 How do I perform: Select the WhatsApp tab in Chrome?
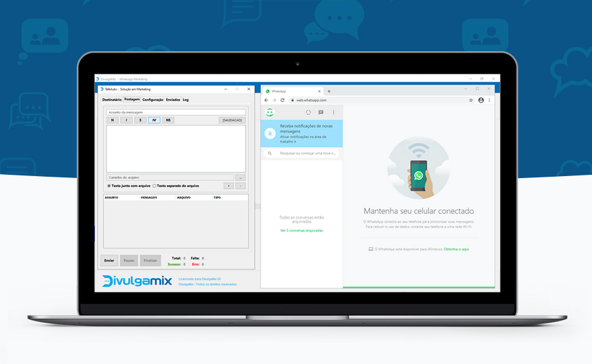293,91
